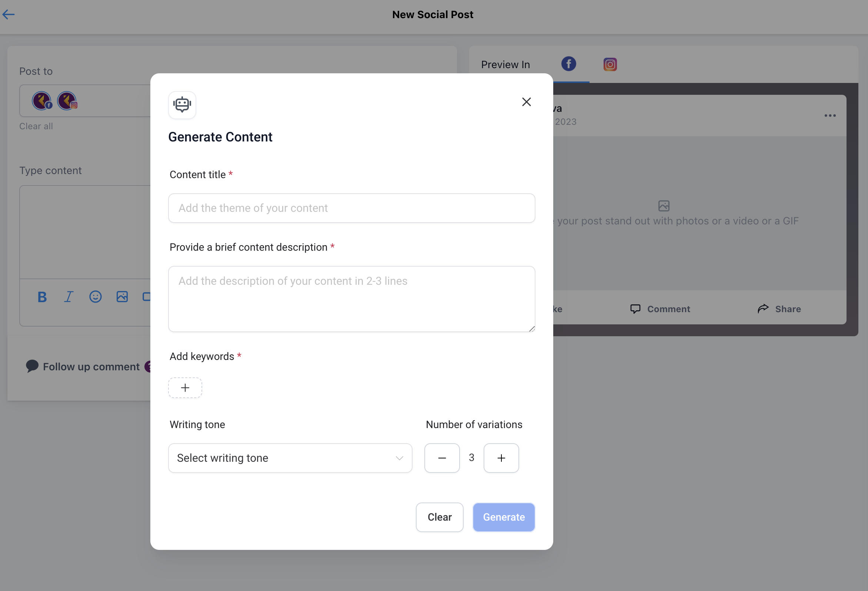Select the Facebook account avatar
This screenshot has width=868, height=591.
tap(42, 101)
